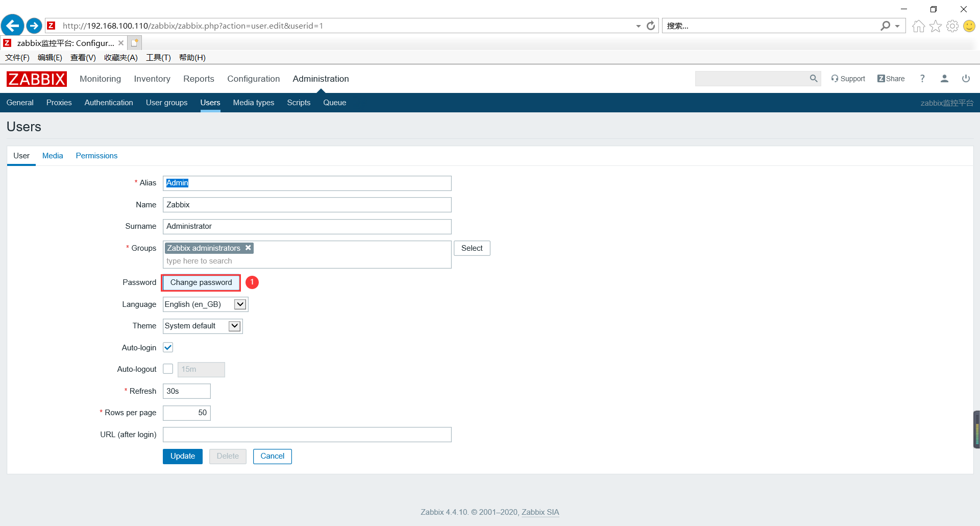Close the zabbix browser tab

pyautogui.click(x=121, y=43)
